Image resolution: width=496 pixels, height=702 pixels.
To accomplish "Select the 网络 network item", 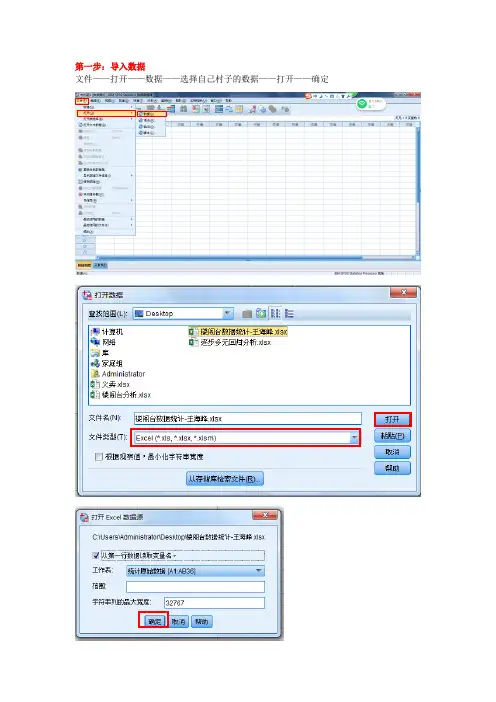I will pos(103,342).
